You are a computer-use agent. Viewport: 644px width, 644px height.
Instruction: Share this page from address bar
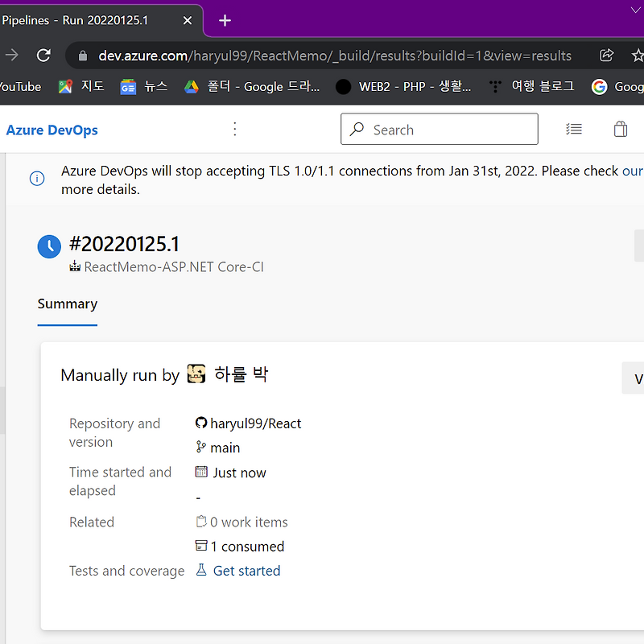pyautogui.click(x=606, y=55)
